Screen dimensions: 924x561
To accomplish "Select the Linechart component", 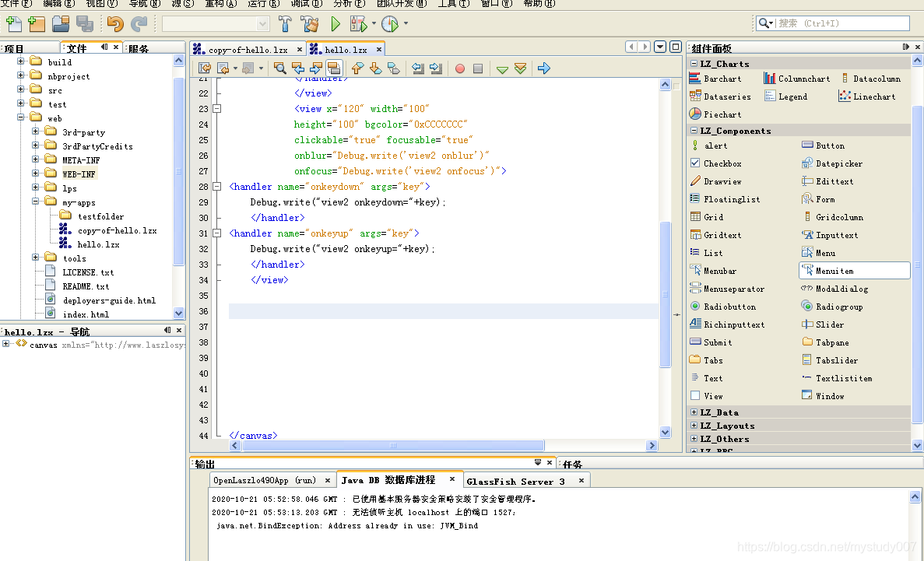I will point(867,96).
